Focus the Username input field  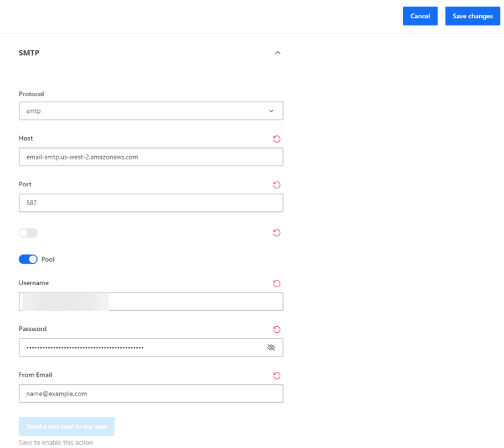(151, 301)
